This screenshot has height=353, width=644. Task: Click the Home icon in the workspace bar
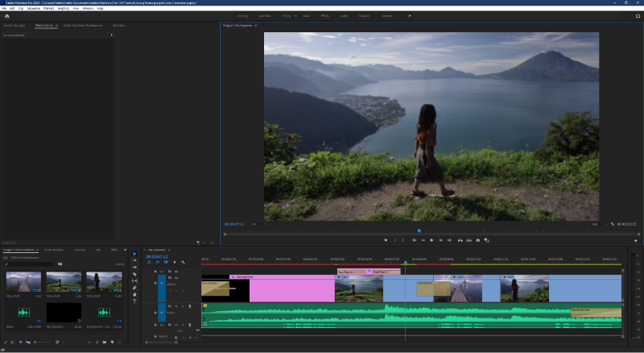tap(6, 15)
